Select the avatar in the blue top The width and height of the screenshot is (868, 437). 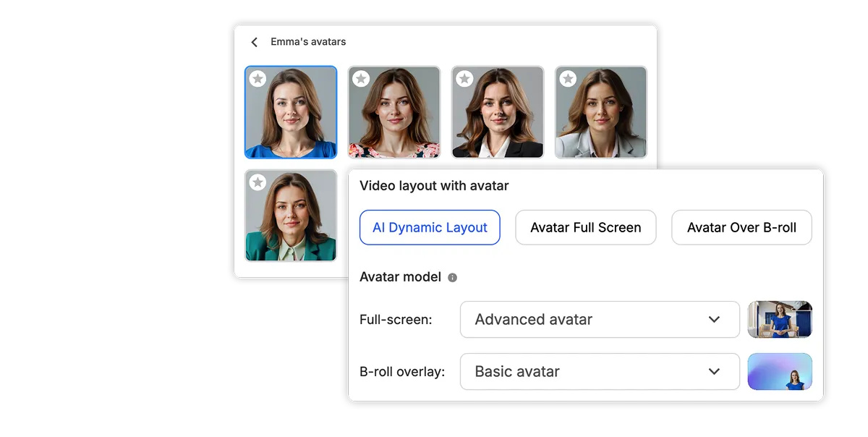point(291,112)
